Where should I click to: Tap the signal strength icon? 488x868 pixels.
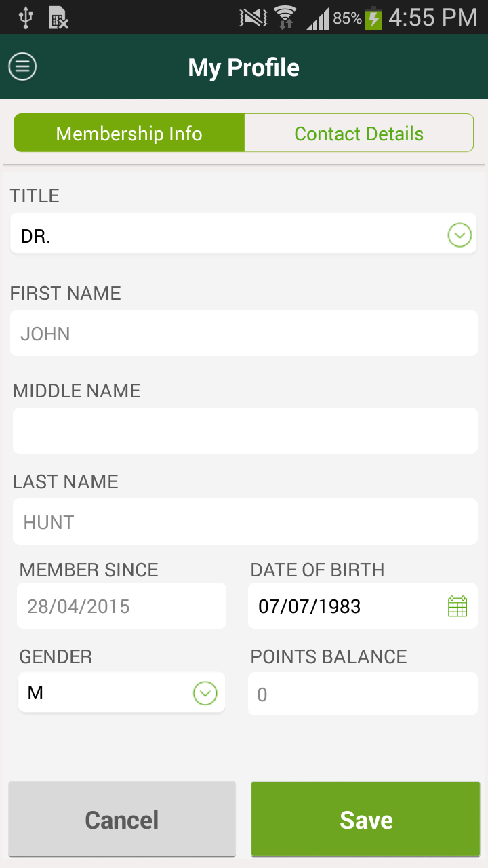click(x=318, y=20)
